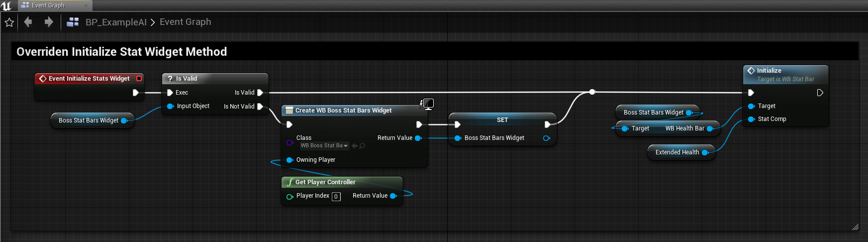The width and height of the screenshot is (868, 242).
Task: Select the reroute node on the exec wire
Action: coord(592,92)
